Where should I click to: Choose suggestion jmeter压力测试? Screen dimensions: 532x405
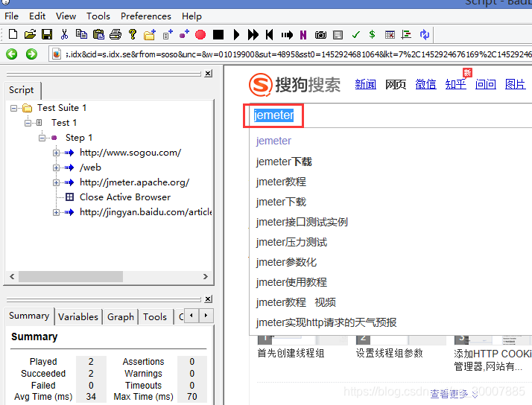pyautogui.click(x=291, y=242)
